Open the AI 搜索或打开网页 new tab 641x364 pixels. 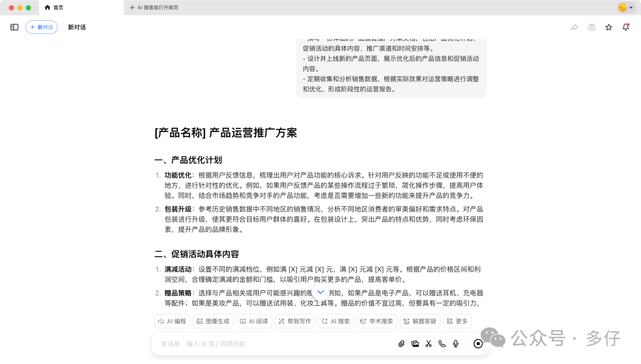point(154,7)
